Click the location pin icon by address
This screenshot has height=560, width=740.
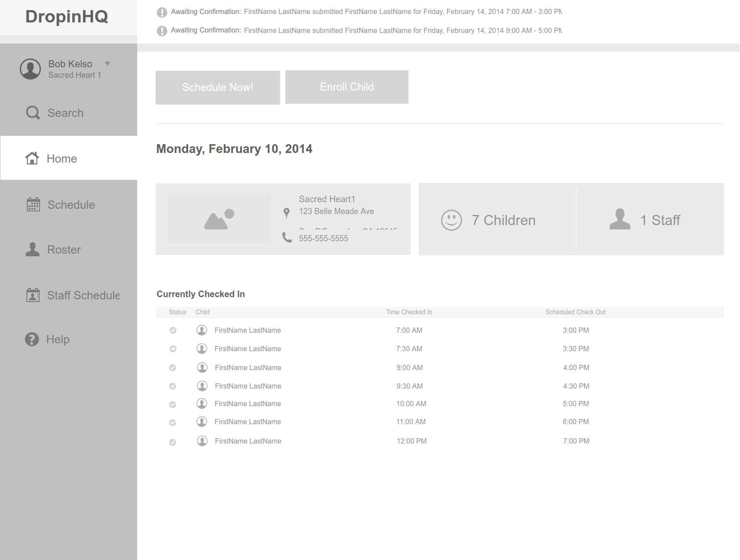point(287,213)
